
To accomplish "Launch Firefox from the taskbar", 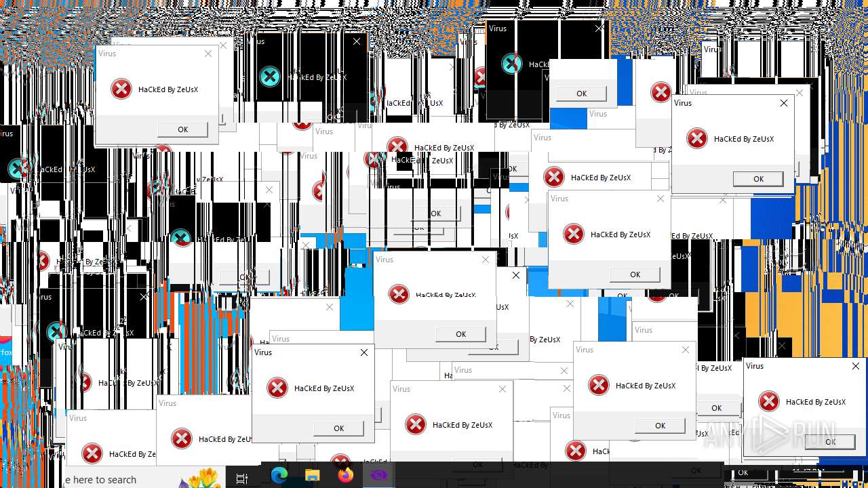I will click(346, 476).
